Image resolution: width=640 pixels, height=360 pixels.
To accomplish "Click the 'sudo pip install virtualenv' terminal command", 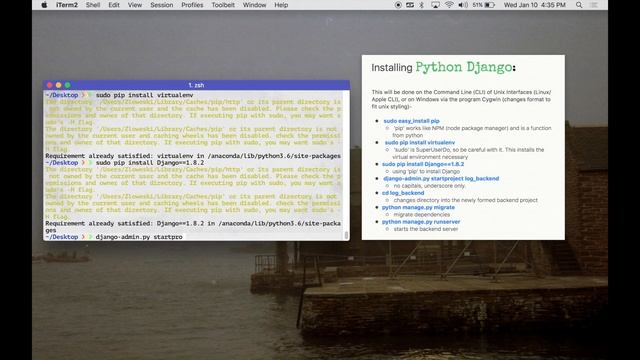I will [144, 95].
